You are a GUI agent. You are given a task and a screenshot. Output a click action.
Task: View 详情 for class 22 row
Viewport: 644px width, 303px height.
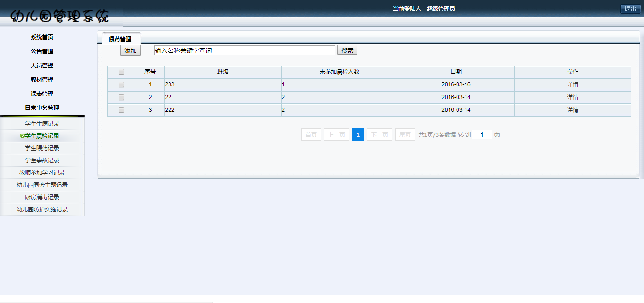(573, 97)
